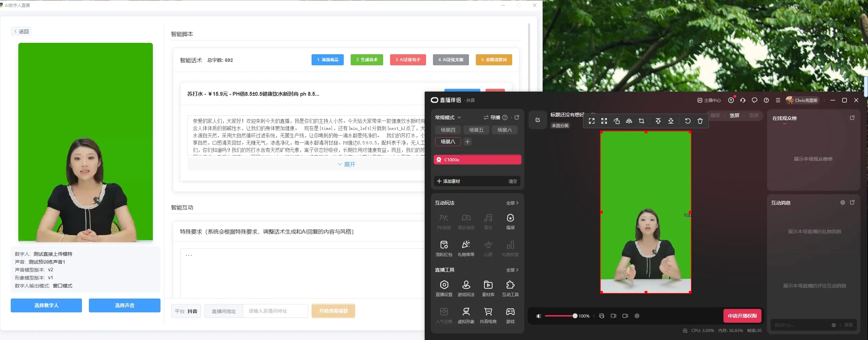Expand all 互动玩法 via 全部
This screenshot has height=340, width=868.
pos(512,203)
